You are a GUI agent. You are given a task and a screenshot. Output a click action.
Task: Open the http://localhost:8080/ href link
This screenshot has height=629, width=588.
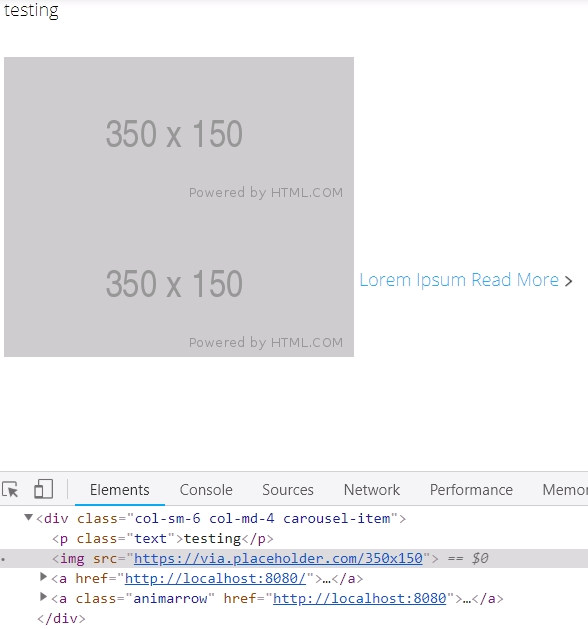coord(215,578)
